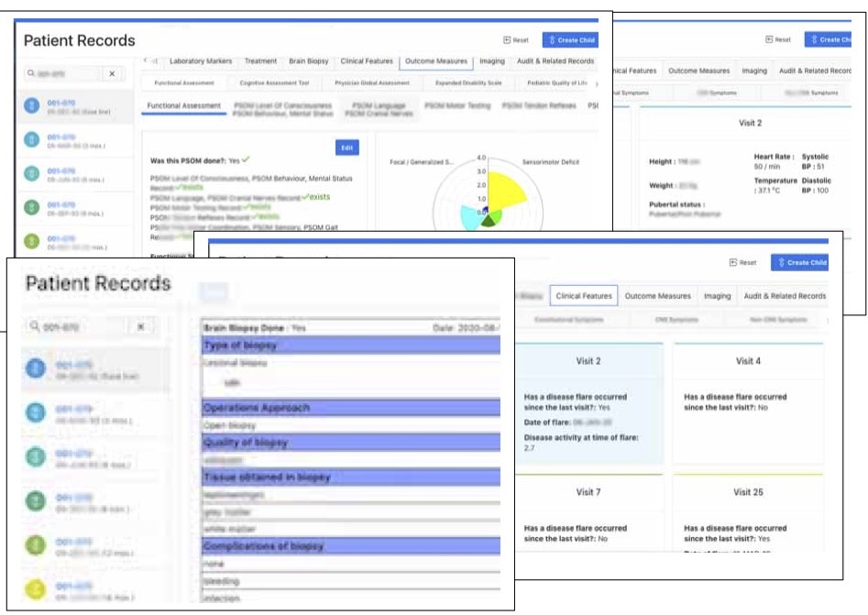Select blue baseline patient avatar in top-left list
The image size is (868, 615).
click(x=32, y=107)
